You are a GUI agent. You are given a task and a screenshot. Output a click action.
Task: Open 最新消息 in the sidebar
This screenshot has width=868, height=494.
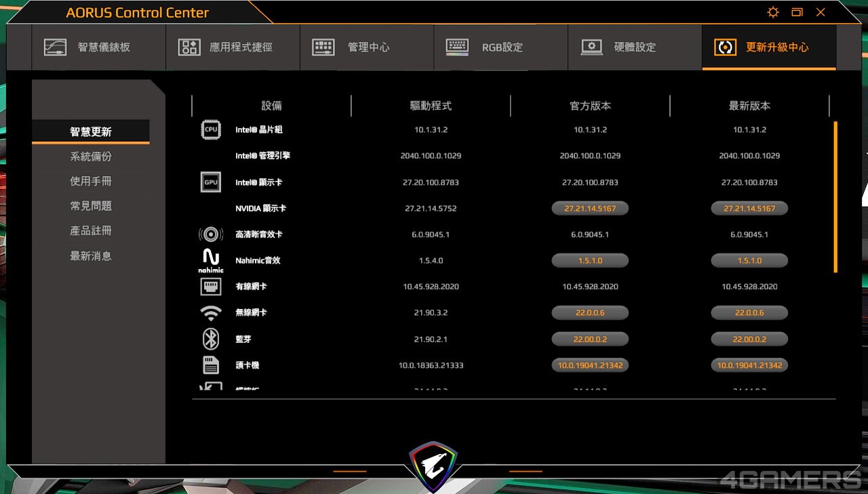coord(91,256)
